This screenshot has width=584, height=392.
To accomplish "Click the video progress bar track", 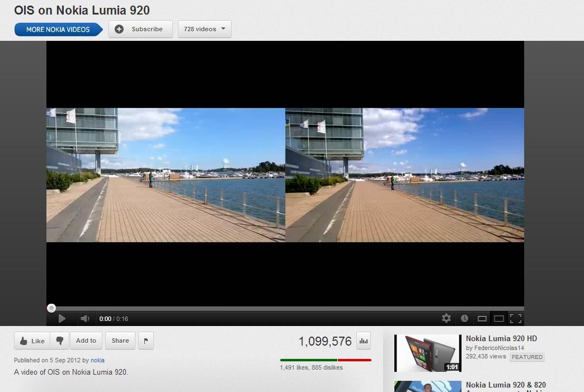I will pyautogui.click(x=285, y=309).
